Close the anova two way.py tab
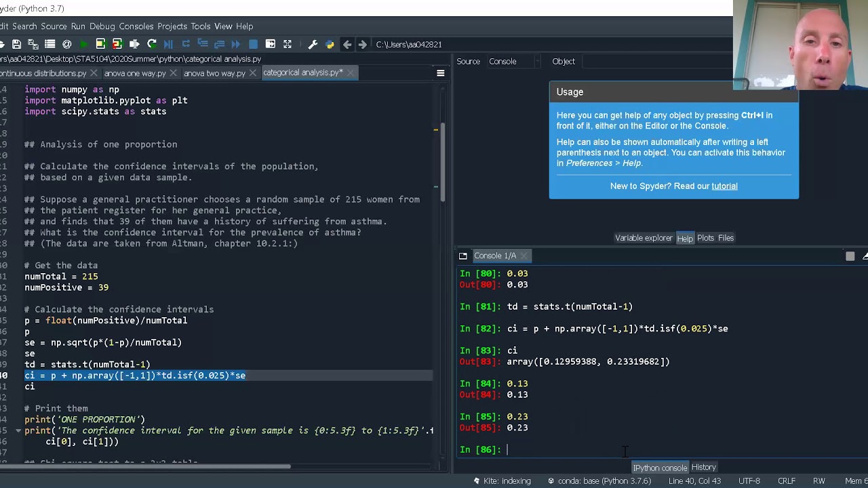Screen dimensions: 868x488 [253, 73]
